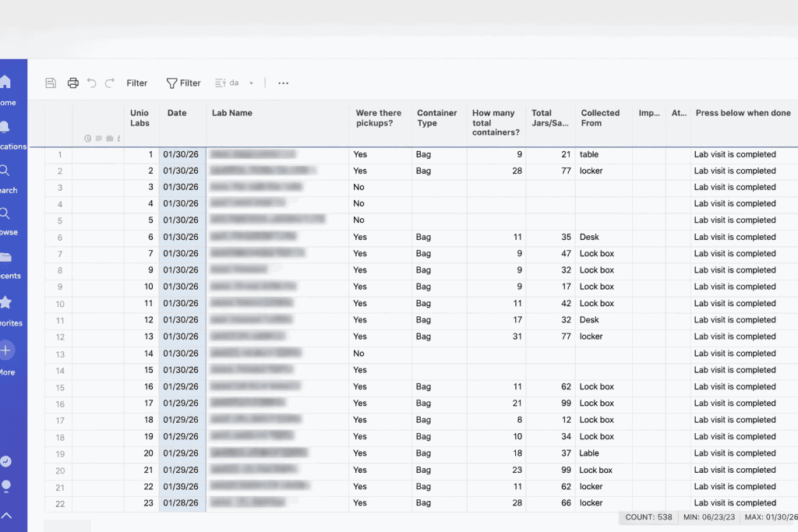Click the date cell '01/28/26'
798x532 pixels.
click(182, 503)
